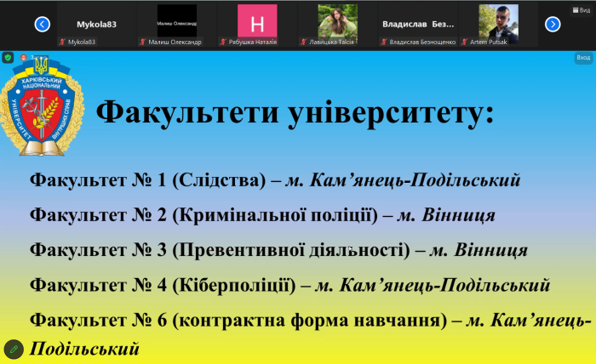Select Mykola83 participant tile
This screenshot has width=596, height=364.
click(x=97, y=24)
